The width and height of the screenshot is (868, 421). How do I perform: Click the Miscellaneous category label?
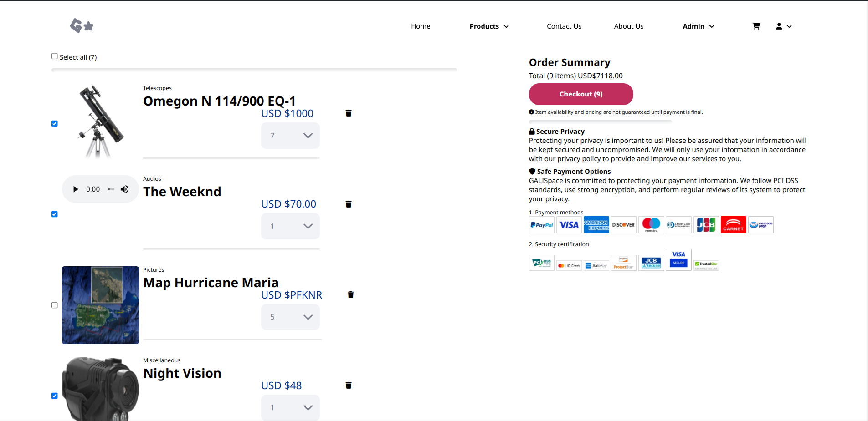[162, 360]
